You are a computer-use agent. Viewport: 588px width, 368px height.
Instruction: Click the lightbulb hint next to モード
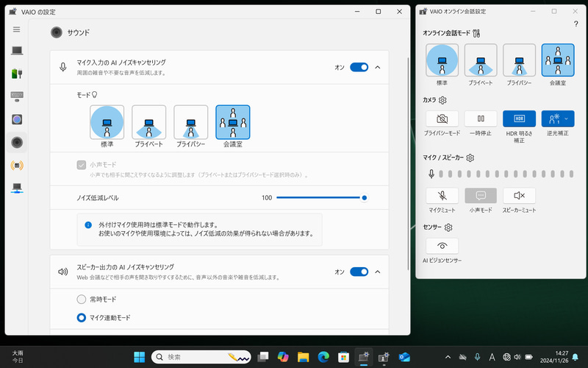[95, 95]
